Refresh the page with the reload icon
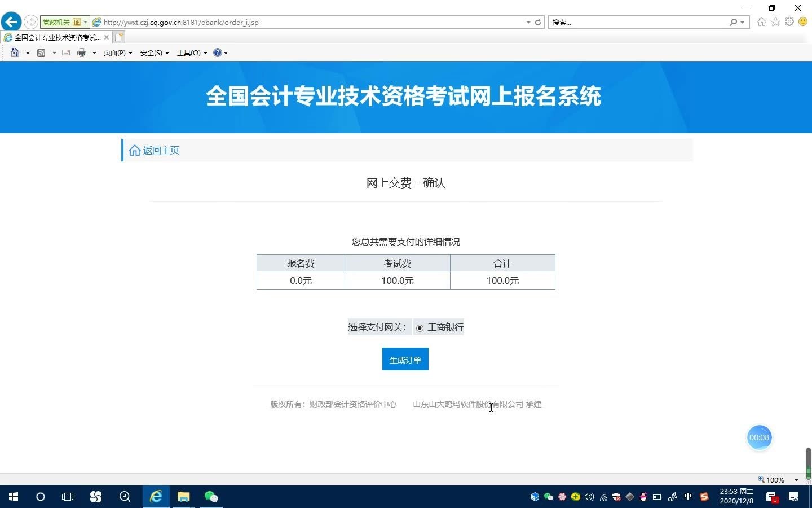This screenshot has height=508, width=812. click(x=538, y=22)
